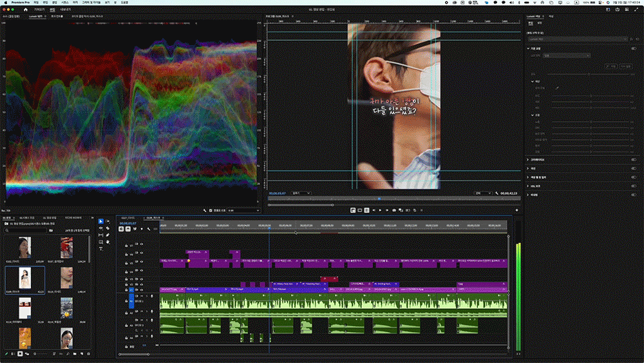Select the Hand tool
The width and height of the screenshot is (644, 363).
108,242
